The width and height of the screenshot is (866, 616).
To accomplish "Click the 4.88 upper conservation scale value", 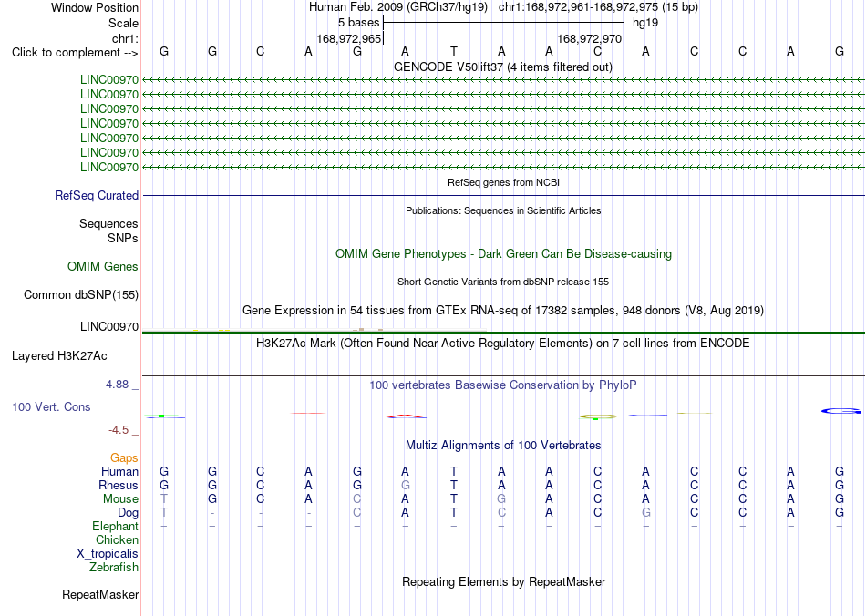I will coord(117,385).
